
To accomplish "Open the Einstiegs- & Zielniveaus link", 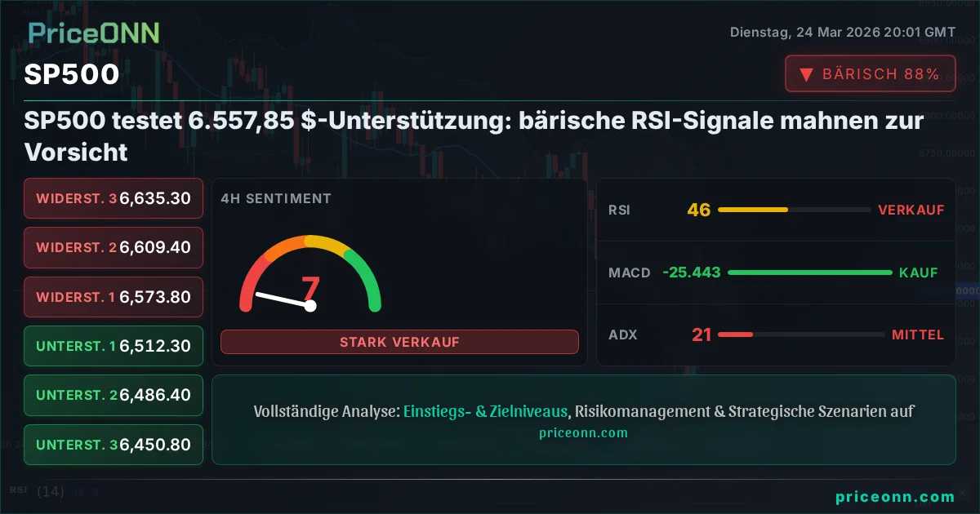I will tap(485, 412).
